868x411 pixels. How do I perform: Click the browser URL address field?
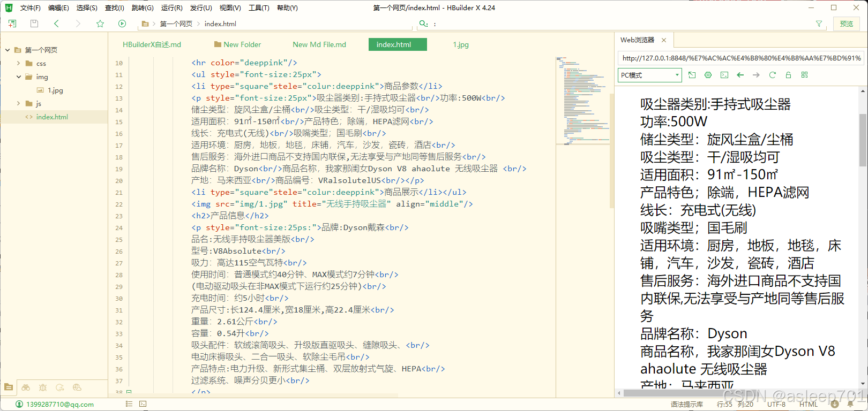click(x=741, y=58)
